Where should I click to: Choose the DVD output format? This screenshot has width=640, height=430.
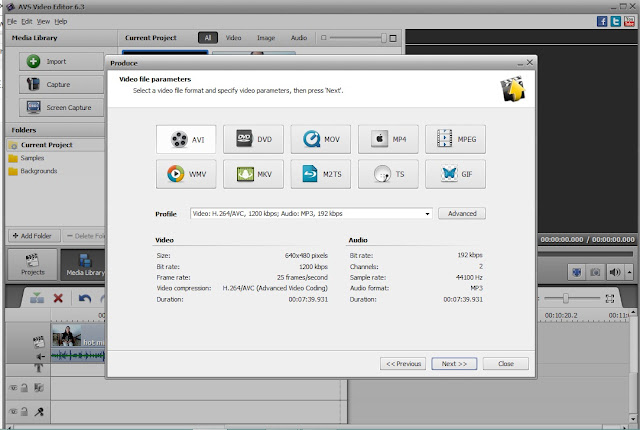253,140
